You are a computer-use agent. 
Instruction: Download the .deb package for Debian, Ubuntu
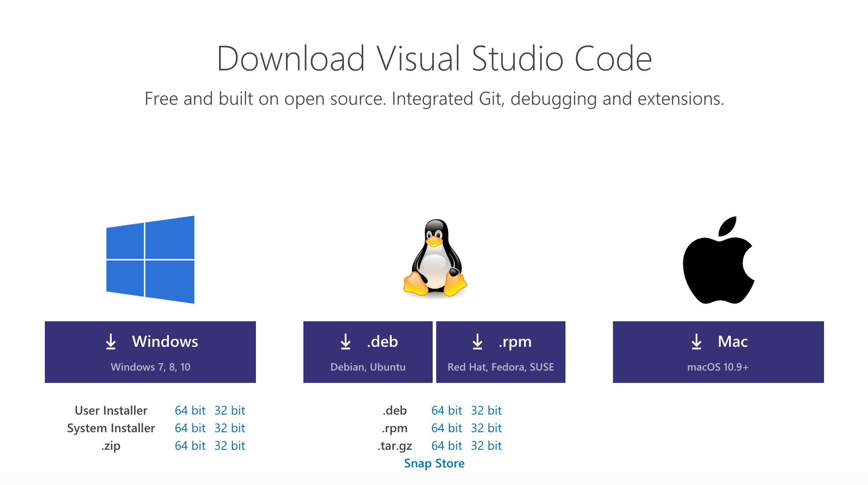click(368, 352)
